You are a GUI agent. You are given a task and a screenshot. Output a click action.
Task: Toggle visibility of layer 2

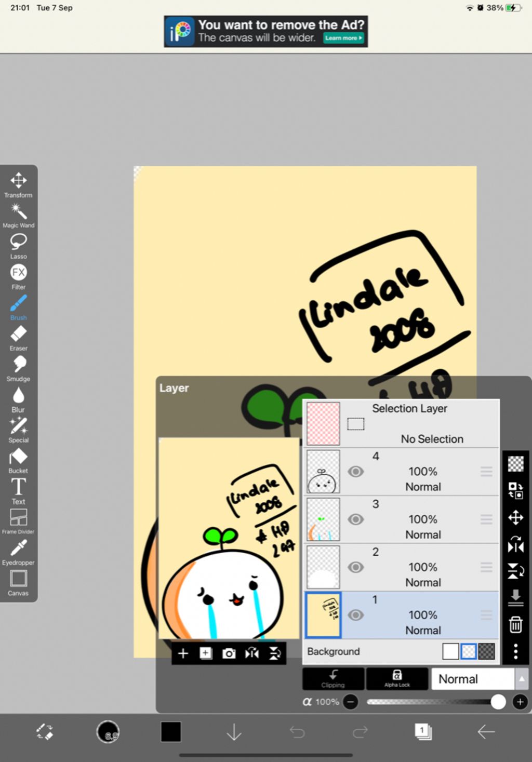tap(355, 567)
